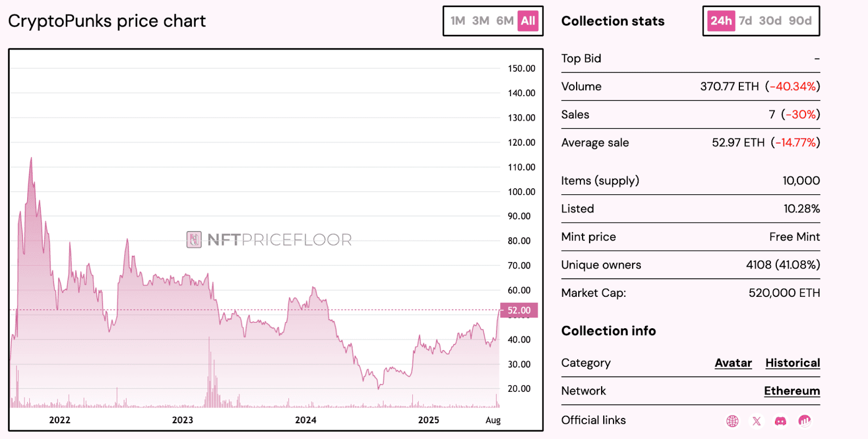This screenshot has width=868, height=439.
Task: Click the 2025 label on the time axis
Action: 429,420
